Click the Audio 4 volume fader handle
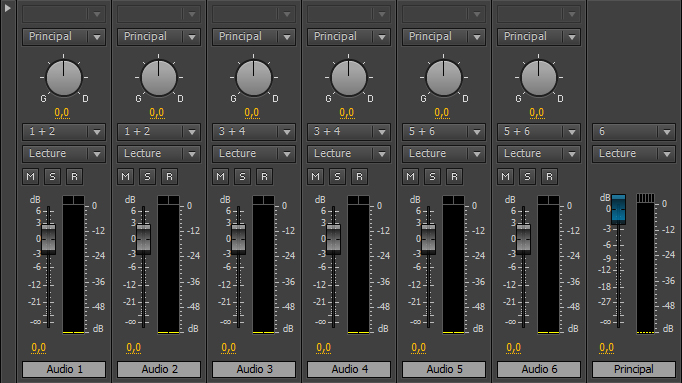 click(334, 239)
